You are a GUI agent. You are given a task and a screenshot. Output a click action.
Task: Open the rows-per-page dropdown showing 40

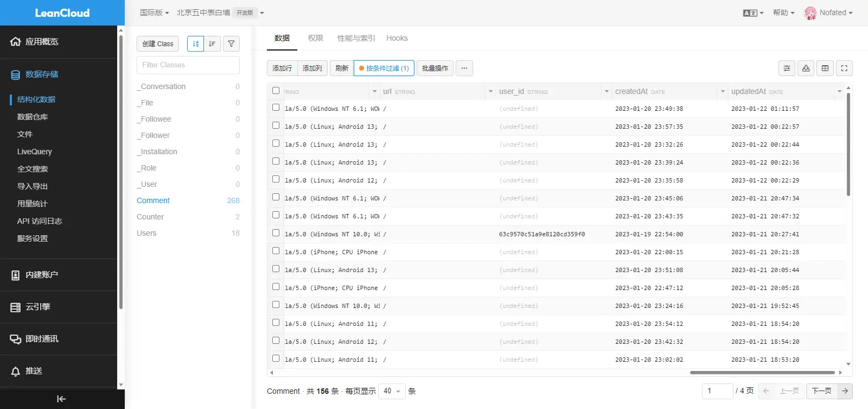(391, 391)
